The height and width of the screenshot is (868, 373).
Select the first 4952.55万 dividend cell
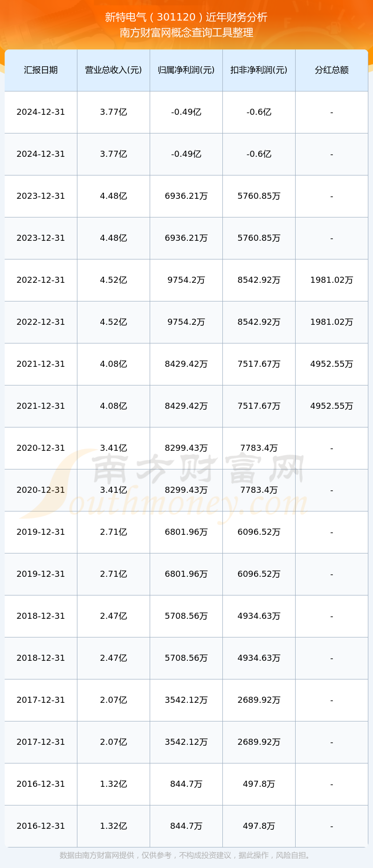click(x=332, y=364)
